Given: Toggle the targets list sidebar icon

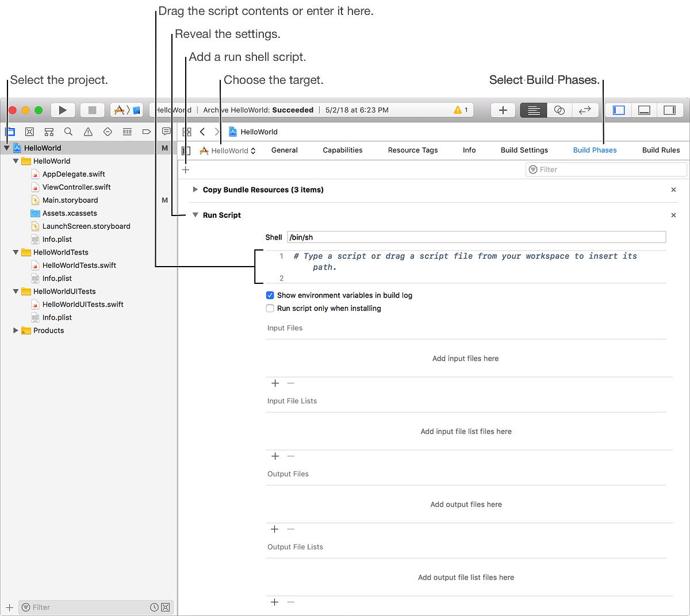Looking at the screenshot, I should 186,151.
